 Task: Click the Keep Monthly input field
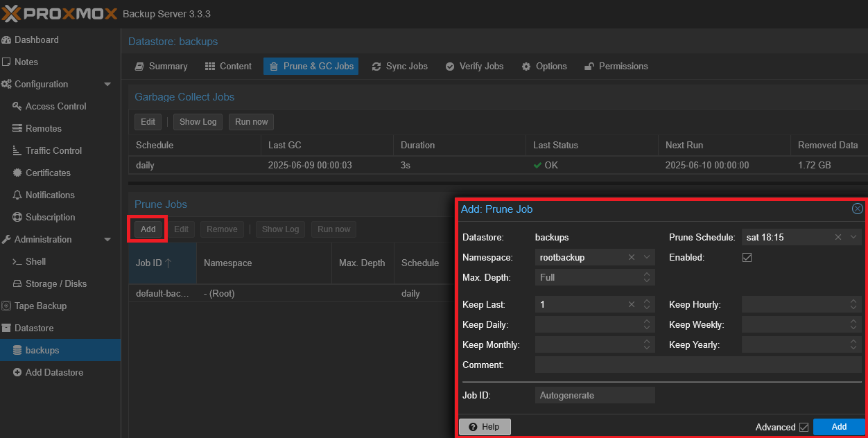pos(595,344)
